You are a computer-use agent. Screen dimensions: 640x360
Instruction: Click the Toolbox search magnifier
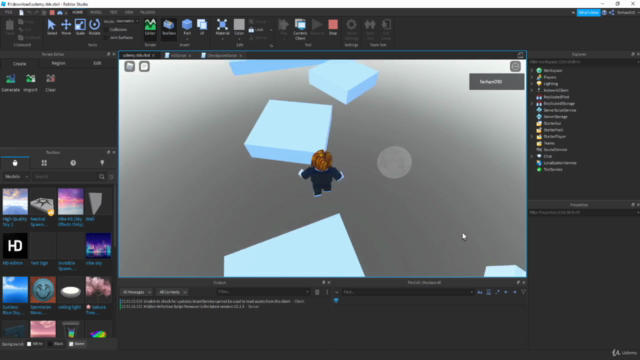tap(102, 177)
